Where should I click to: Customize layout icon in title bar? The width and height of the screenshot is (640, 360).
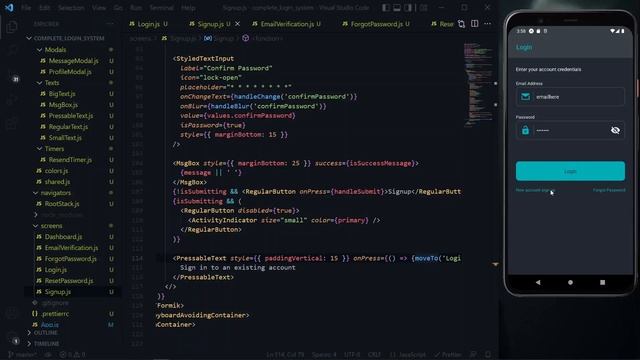point(423,8)
